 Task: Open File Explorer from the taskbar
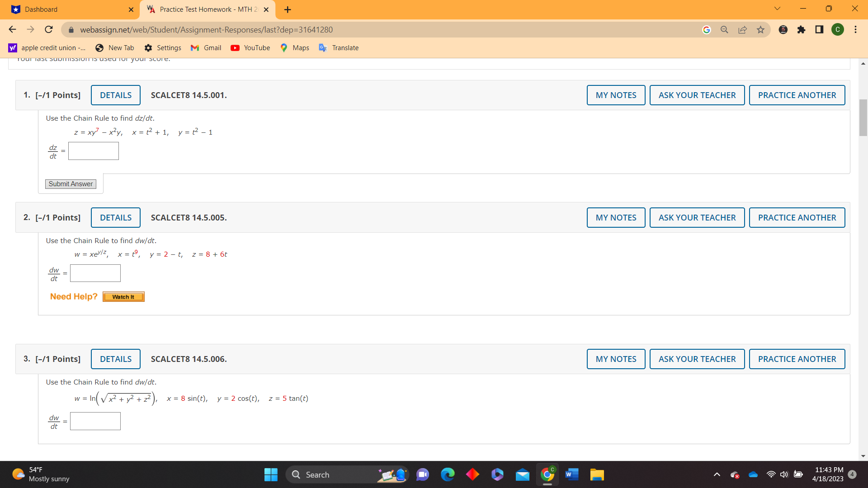(597, 474)
